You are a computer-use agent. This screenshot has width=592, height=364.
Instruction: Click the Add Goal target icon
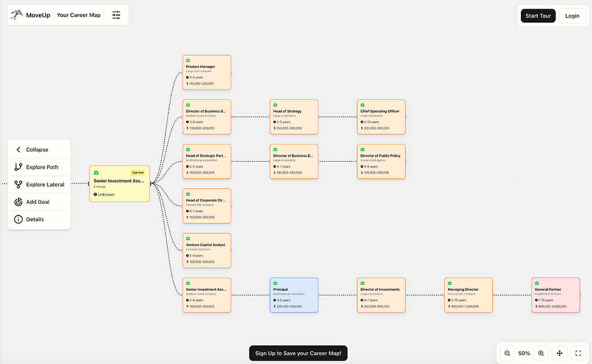click(x=18, y=202)
